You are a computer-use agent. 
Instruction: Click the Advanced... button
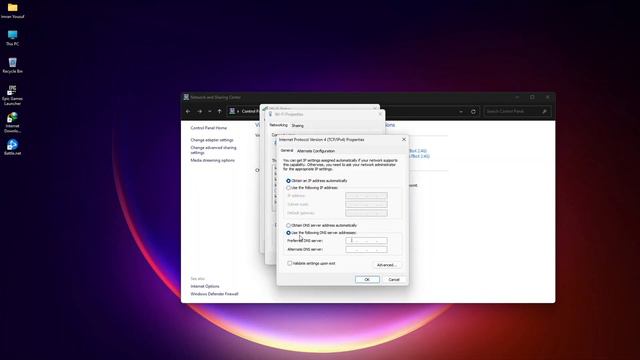tap(387, 265)
